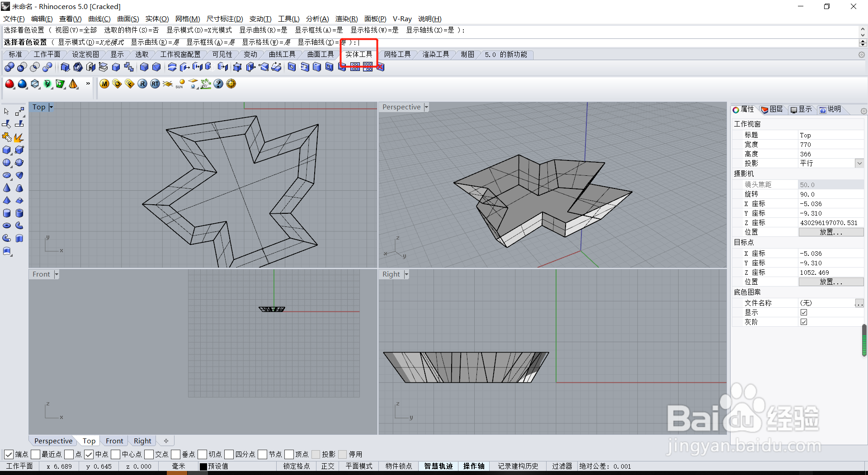Select the tube solid tool in sidebar
This screenshot has width=868, height=475.
(19, 213)
